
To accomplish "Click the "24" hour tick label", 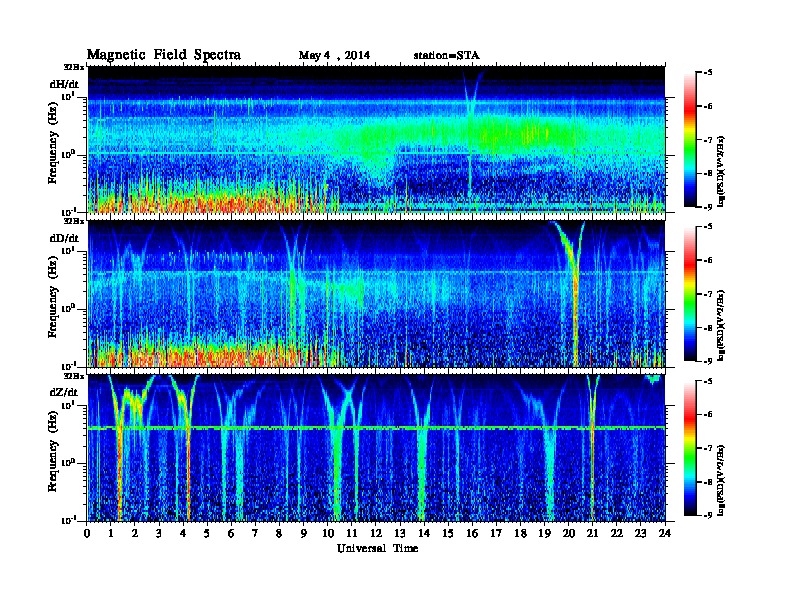I will (x=665, y=534).
